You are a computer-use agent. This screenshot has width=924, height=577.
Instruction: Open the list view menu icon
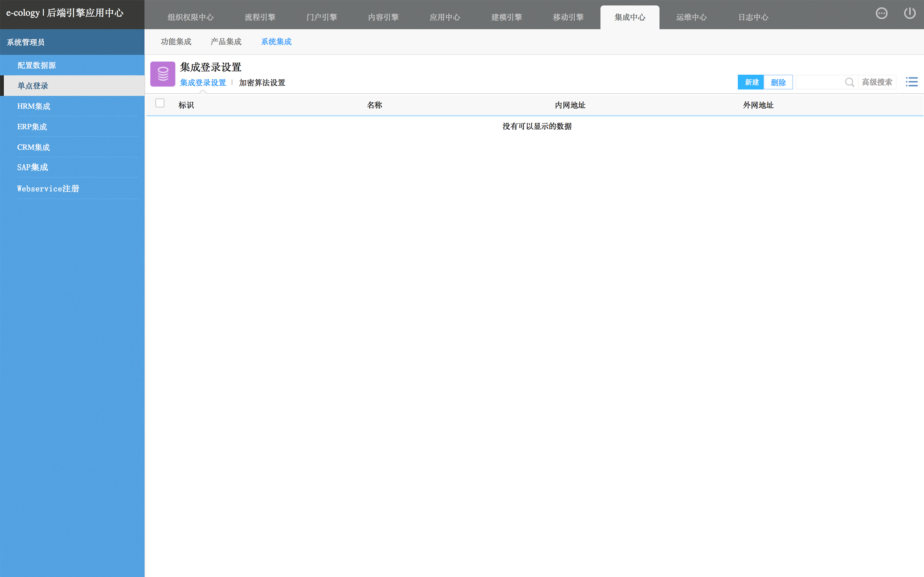tap(912, 82)
